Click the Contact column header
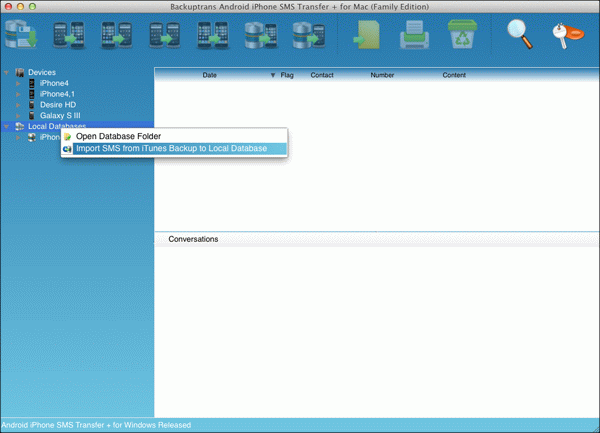This screenshot has width=600, height=433. pyautogui.click(x=322, y=75)
